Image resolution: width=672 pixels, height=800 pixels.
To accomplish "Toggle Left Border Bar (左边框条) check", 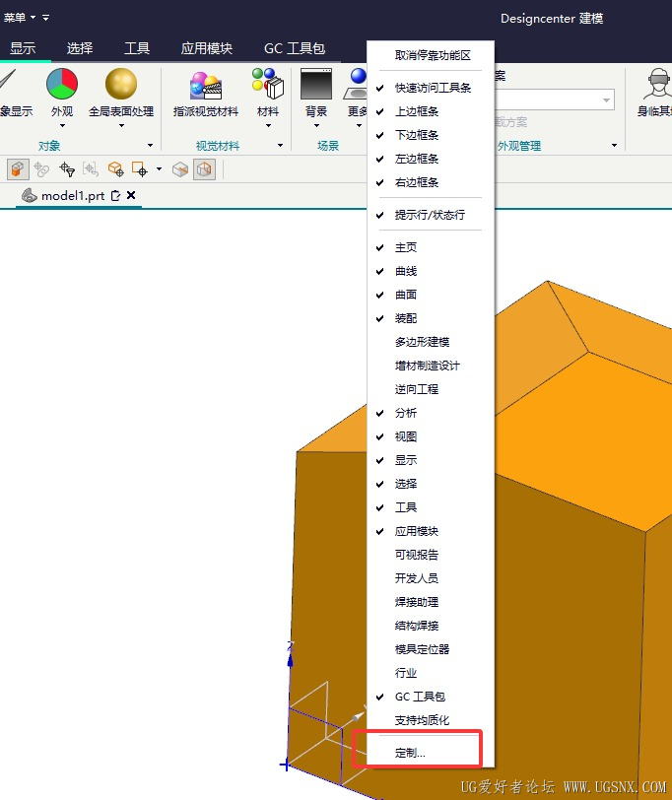I will pos(379,160).
